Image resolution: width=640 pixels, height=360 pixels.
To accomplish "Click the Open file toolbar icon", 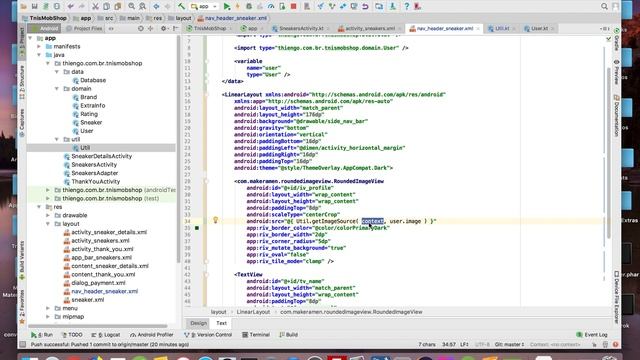I will pos(24,7).
